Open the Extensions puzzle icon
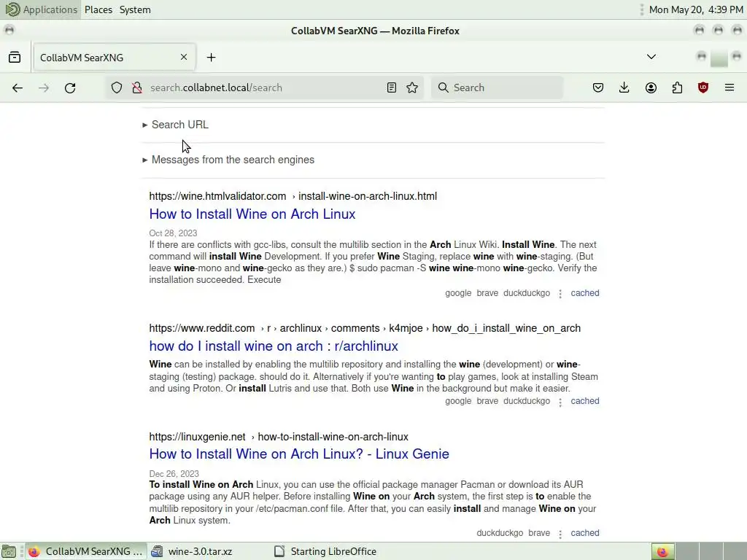The image size is (747, 560). click(677, 87)
